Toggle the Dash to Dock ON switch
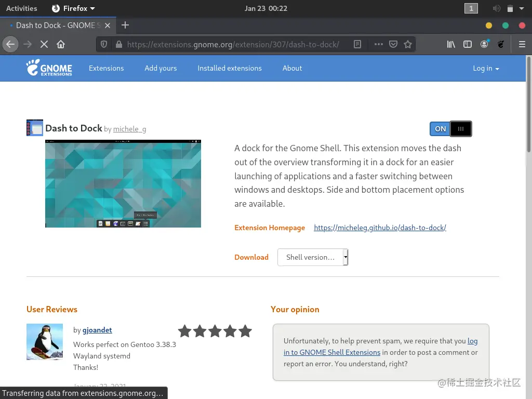Viewport: 532px width, 399px height. click(450, 129)
